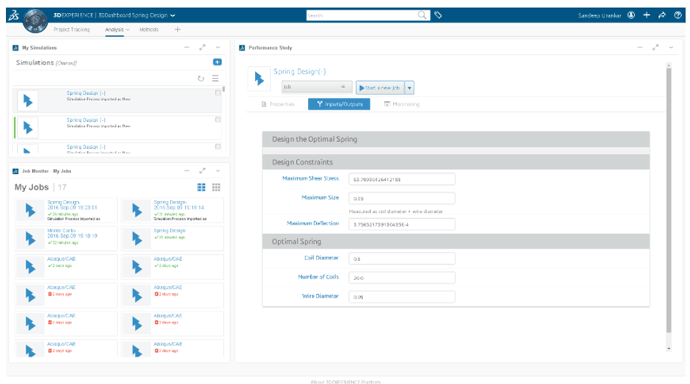This screenshot has width=690, height=384.
Task: Click the 3DS logo in the header
Action: (14, 15)
